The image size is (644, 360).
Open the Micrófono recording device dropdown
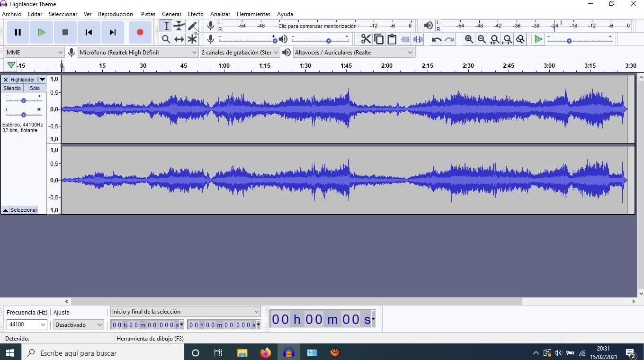[x=138, y=52]
